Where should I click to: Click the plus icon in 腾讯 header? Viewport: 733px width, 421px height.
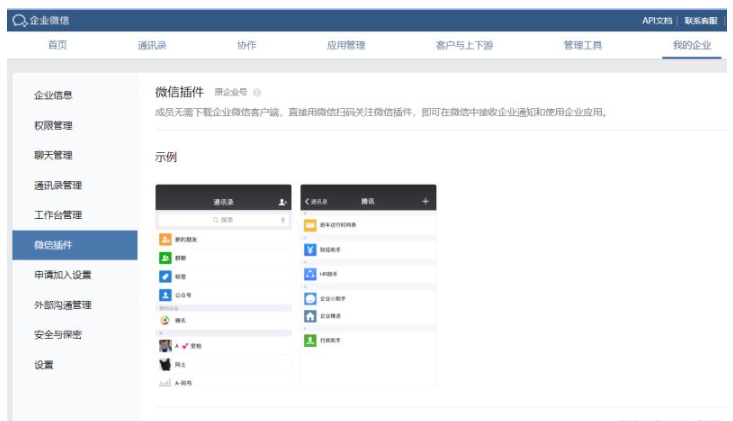pyautogui.click(x=425, y=201)
